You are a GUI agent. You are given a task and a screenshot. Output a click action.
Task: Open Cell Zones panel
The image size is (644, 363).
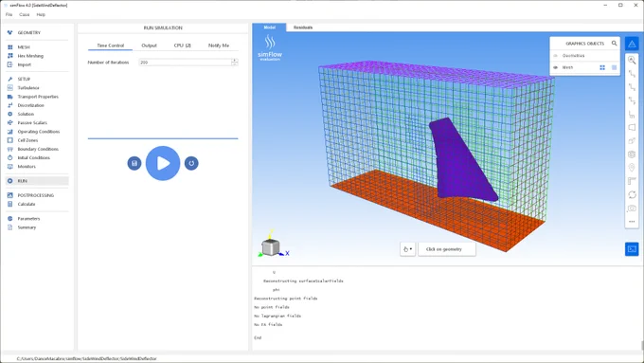point(27,140)
